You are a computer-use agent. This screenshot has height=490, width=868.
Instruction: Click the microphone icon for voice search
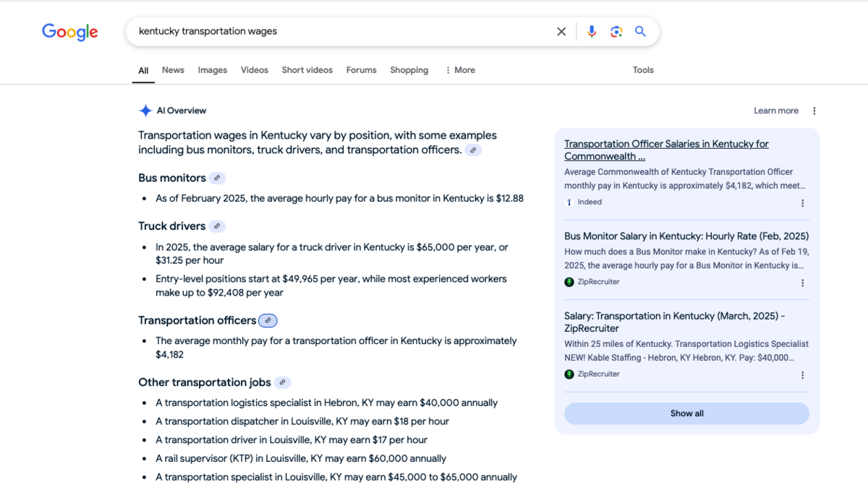[x=592, y=31]
